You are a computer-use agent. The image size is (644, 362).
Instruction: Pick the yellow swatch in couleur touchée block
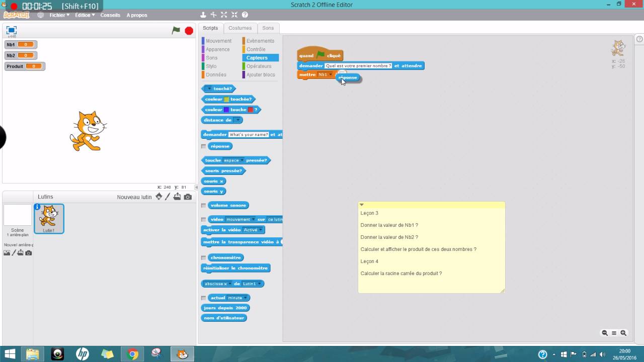pos(226,99)
